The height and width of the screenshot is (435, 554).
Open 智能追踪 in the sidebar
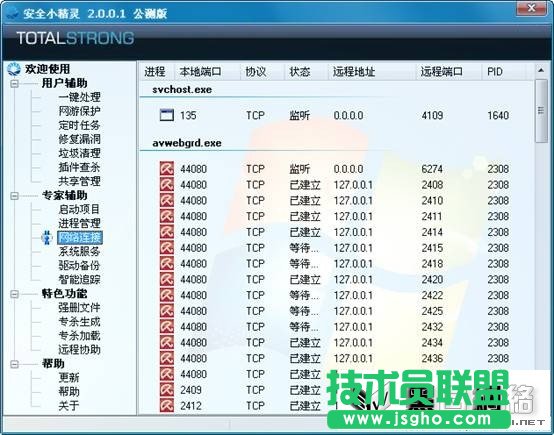(x=79, y=280)
